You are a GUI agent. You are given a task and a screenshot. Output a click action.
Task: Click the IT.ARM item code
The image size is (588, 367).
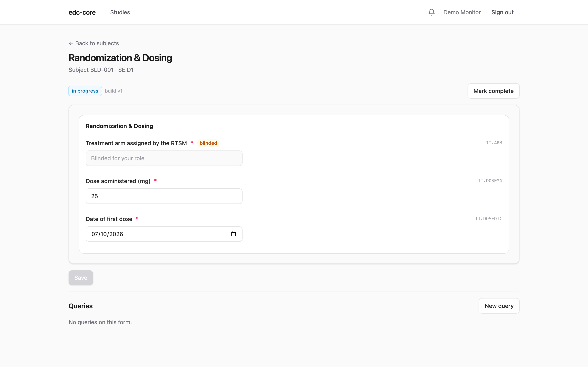(x=494, y=143)
